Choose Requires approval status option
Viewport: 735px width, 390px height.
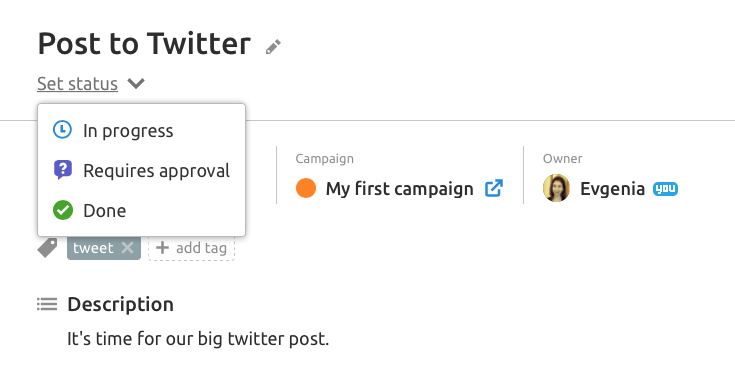[142, 170]
